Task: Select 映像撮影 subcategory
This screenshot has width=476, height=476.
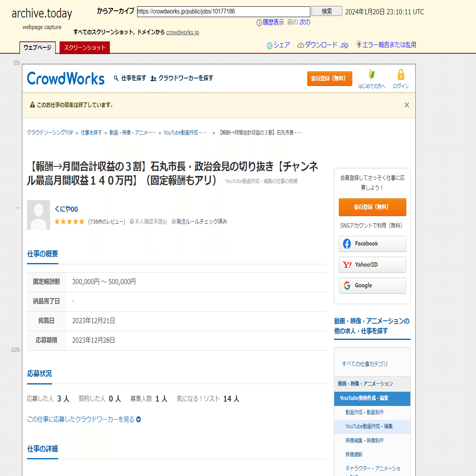Action: [354, 455]
